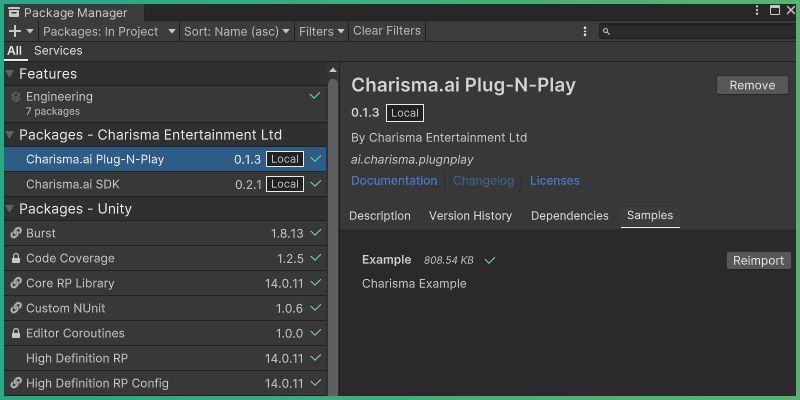Click the link icon beside Burst
The width and height of the screenshot is (800, 400).
pyautogui.click(x=15, y=233)
